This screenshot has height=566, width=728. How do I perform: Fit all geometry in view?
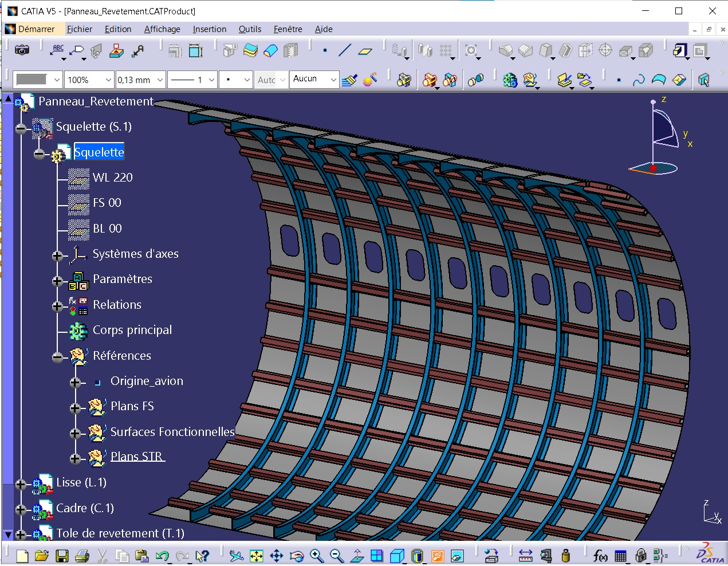(256, 555)
